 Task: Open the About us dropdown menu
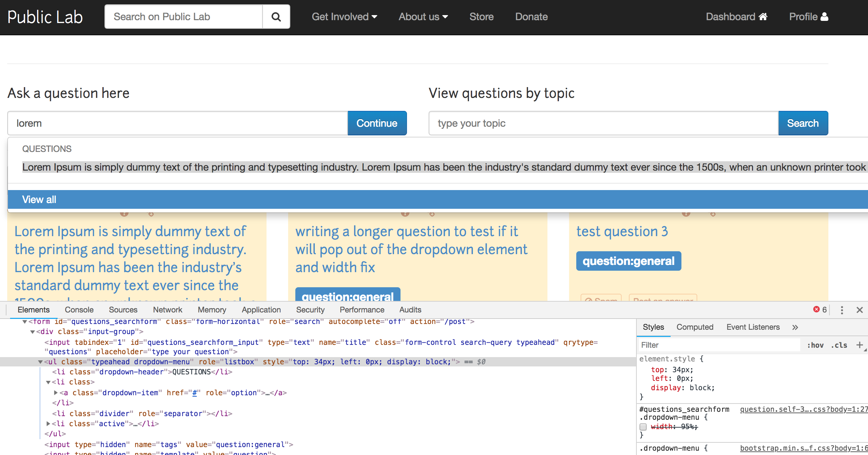coord(423,17)
